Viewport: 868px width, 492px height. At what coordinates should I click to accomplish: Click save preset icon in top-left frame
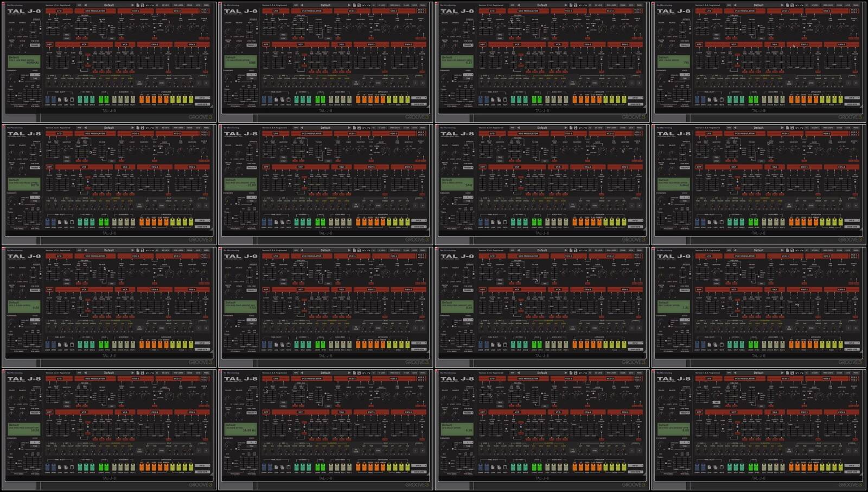click(x=142, y=5)
